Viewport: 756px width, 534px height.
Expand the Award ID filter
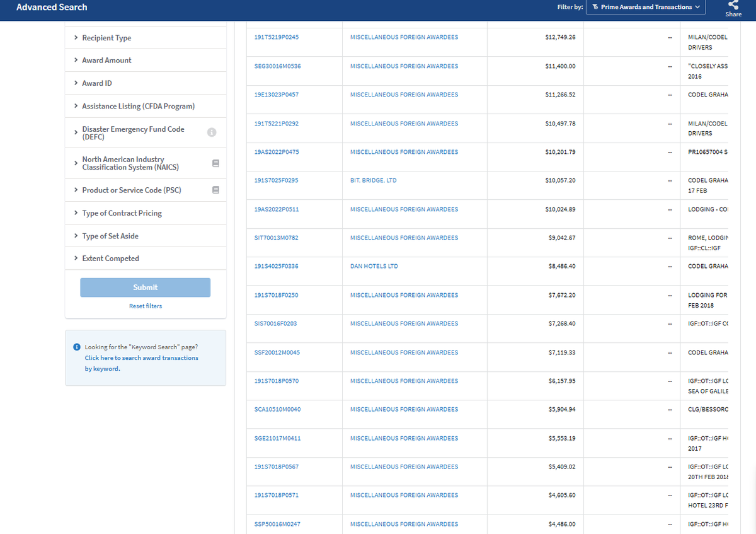point(146,83)
